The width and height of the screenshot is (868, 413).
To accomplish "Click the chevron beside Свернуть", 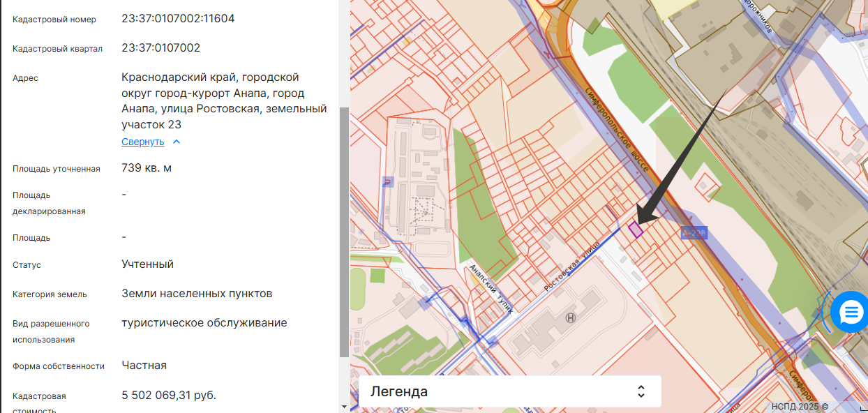I will pos(177,142).
